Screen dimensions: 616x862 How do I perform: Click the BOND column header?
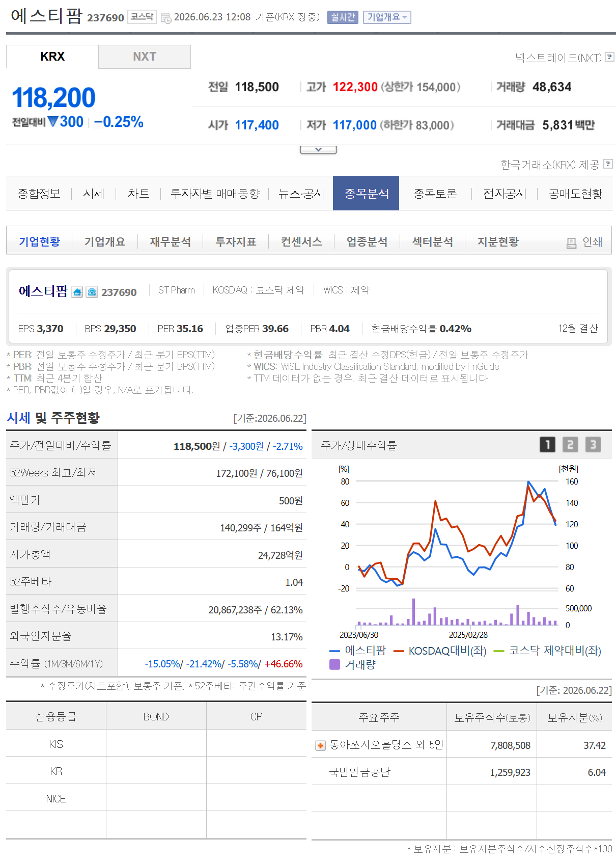pyautogui.click(x=156, y=716)
